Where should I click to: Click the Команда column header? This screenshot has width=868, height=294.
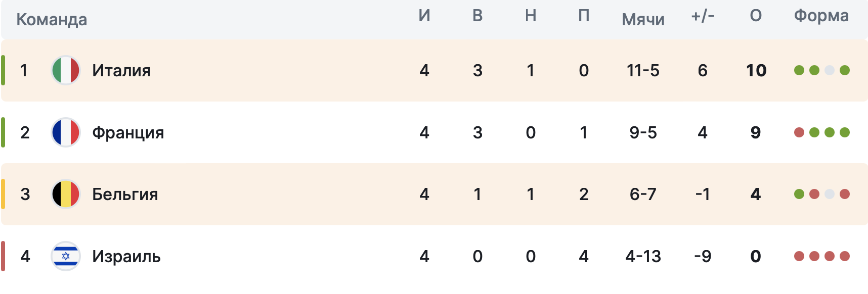pyautogui.click(x=52, y=19)
